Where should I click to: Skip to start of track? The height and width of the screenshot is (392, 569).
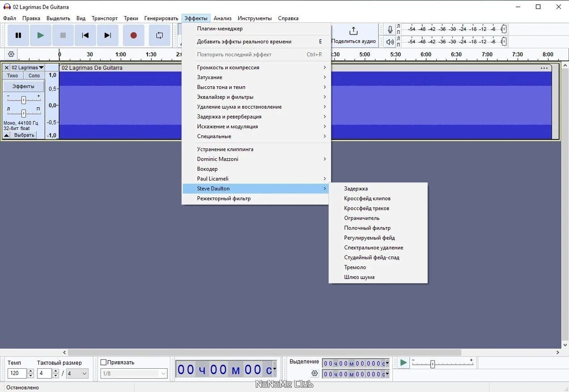[x=85, y=35]
